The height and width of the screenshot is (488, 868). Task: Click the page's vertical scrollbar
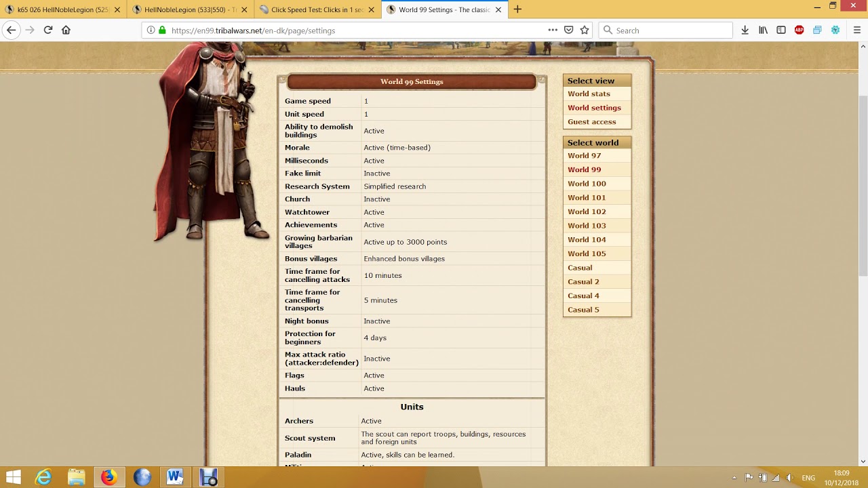click(863, 186)
